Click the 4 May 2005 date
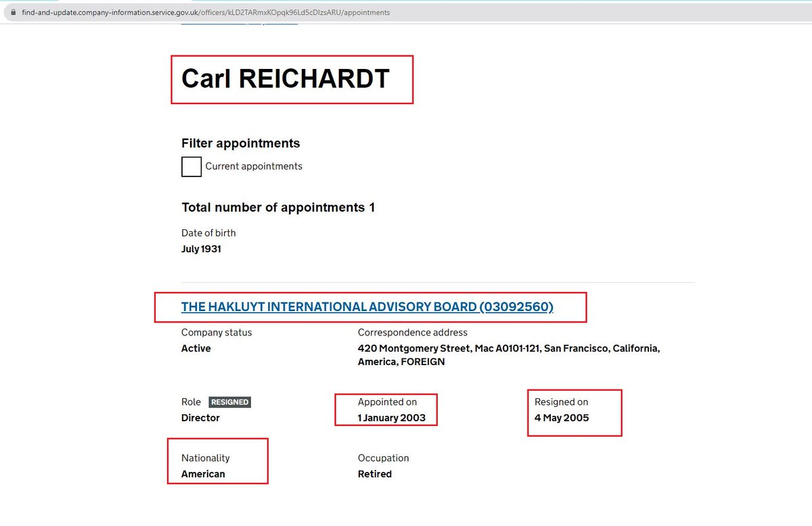The height and width of the screenshot is (526, 812). (562, 418)
